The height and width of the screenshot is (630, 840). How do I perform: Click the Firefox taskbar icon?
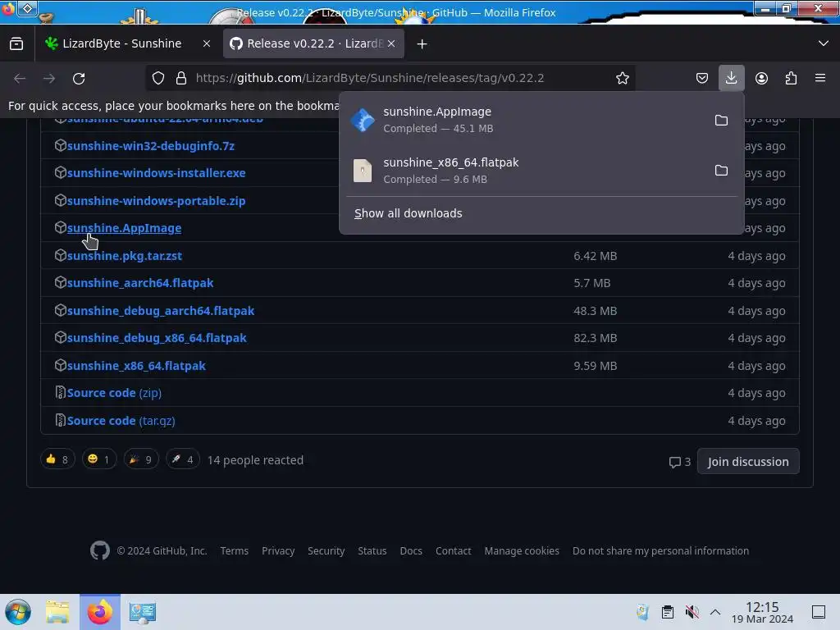[x=100, y=612]
